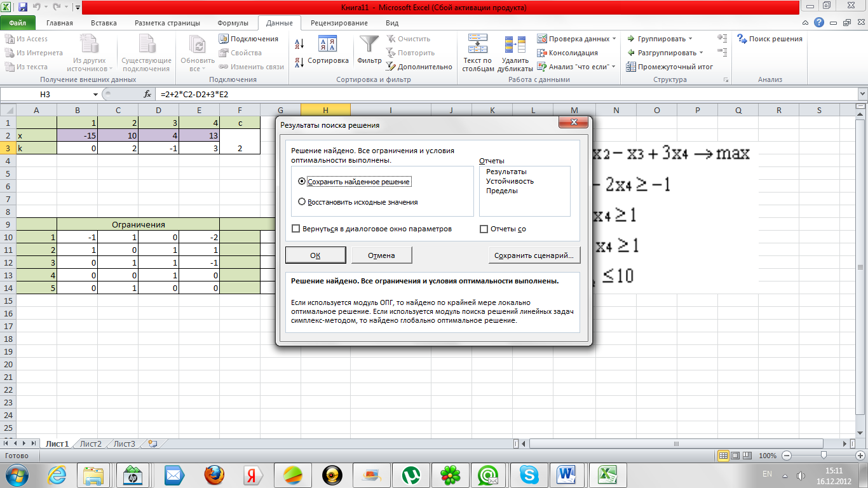Expand the formula bar
The width and height of the screenshot is (868, 488).
[x=862, y=94]
